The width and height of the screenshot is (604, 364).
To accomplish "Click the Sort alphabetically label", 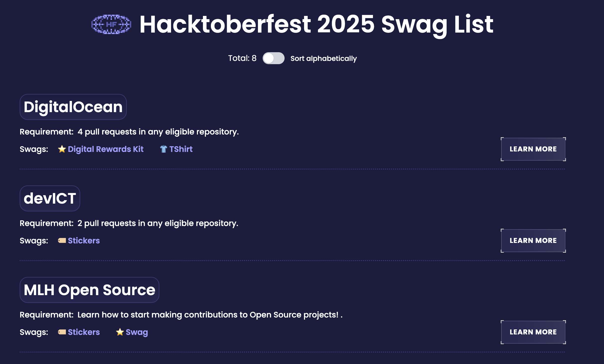I will coord(323,58).
